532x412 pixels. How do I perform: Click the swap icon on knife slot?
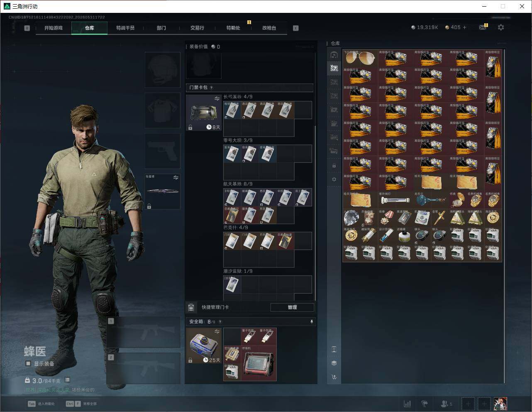176,178
